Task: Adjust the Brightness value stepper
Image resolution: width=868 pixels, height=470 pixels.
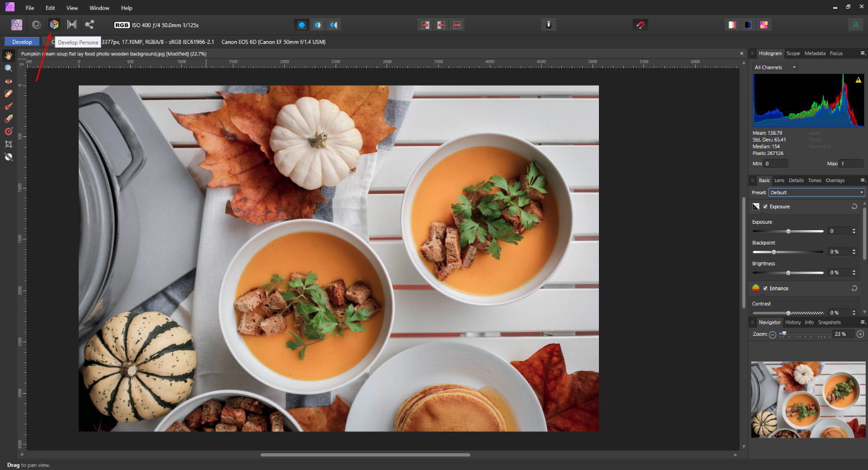Action: click(x=854, y=273)
